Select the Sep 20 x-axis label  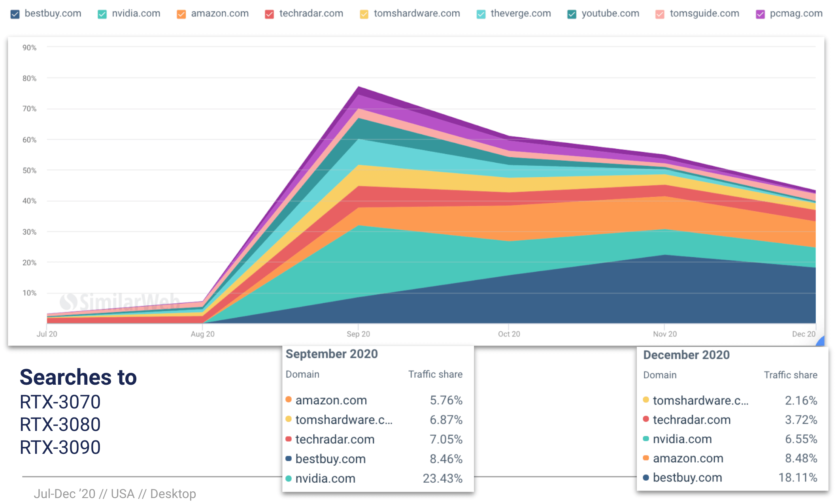358,334
